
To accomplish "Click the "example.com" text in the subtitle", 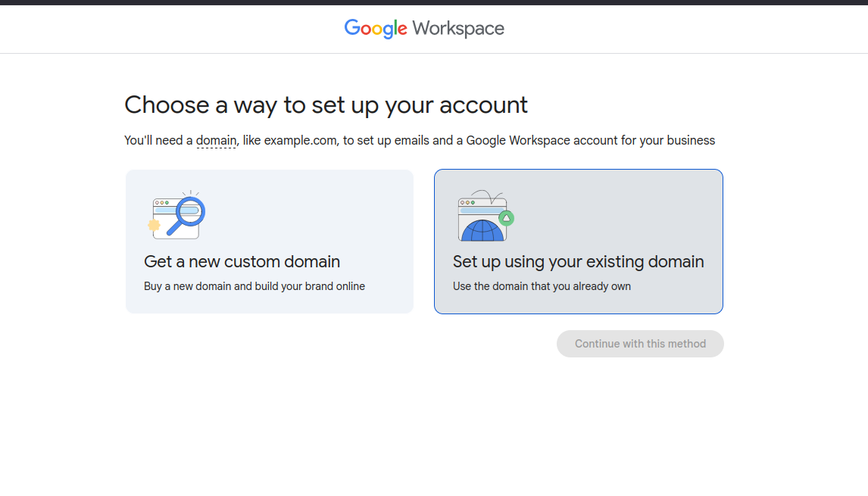I will pyautogui.click(x=300, y=141).
